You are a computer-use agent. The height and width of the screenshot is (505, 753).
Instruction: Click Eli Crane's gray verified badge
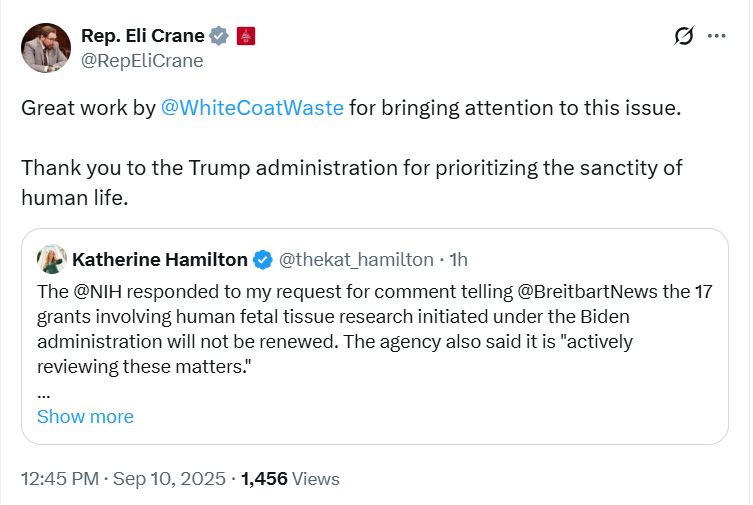tap(220, 36)
